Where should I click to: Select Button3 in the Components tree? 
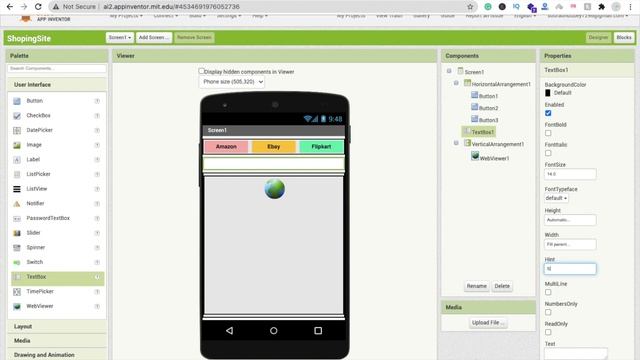tap(484, 120)
